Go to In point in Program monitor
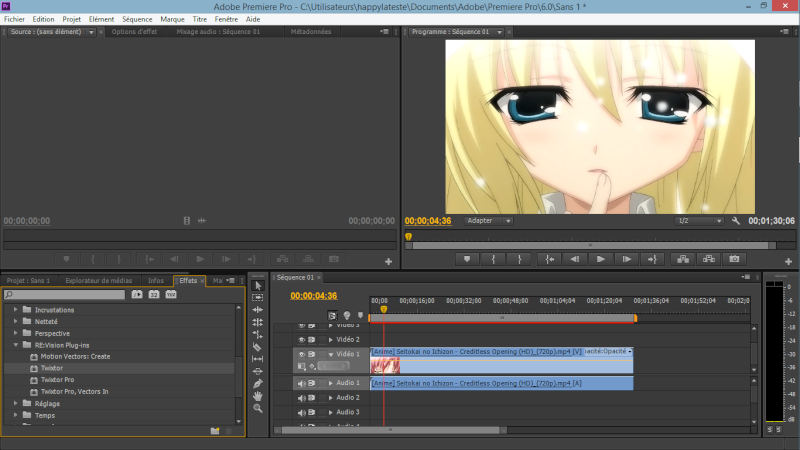 (x=549, y=259)
